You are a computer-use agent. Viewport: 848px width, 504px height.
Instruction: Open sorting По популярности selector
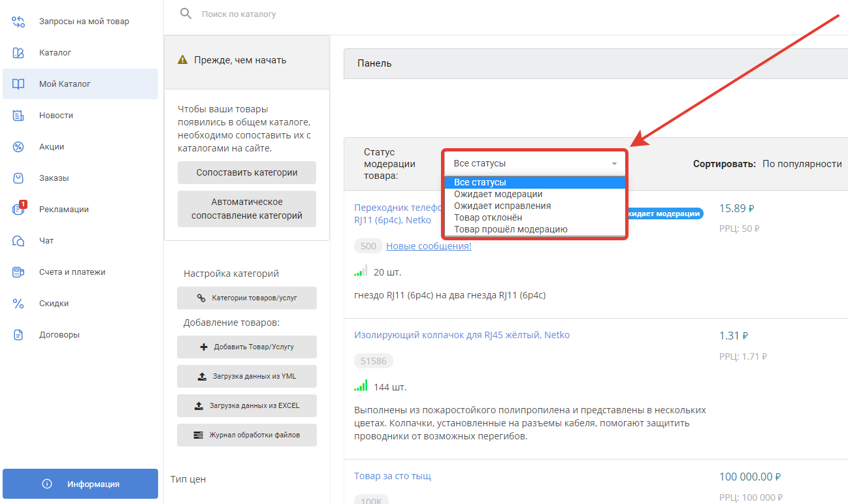(802, 164)
